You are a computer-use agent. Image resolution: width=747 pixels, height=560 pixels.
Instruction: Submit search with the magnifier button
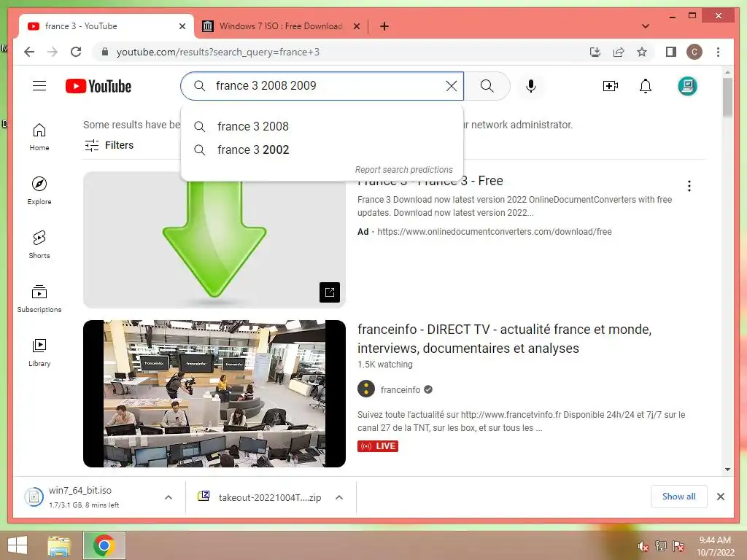487,86
